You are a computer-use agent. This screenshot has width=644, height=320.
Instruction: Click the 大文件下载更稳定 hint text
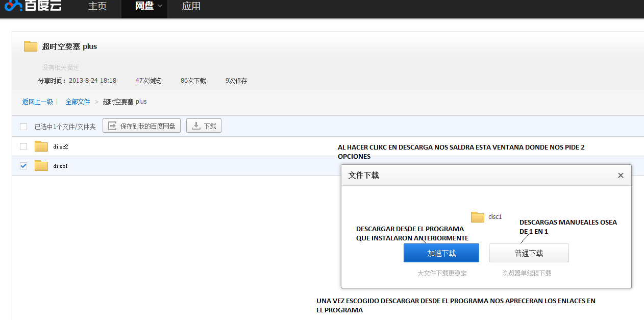pyautogui.click(x=442, y=273)
